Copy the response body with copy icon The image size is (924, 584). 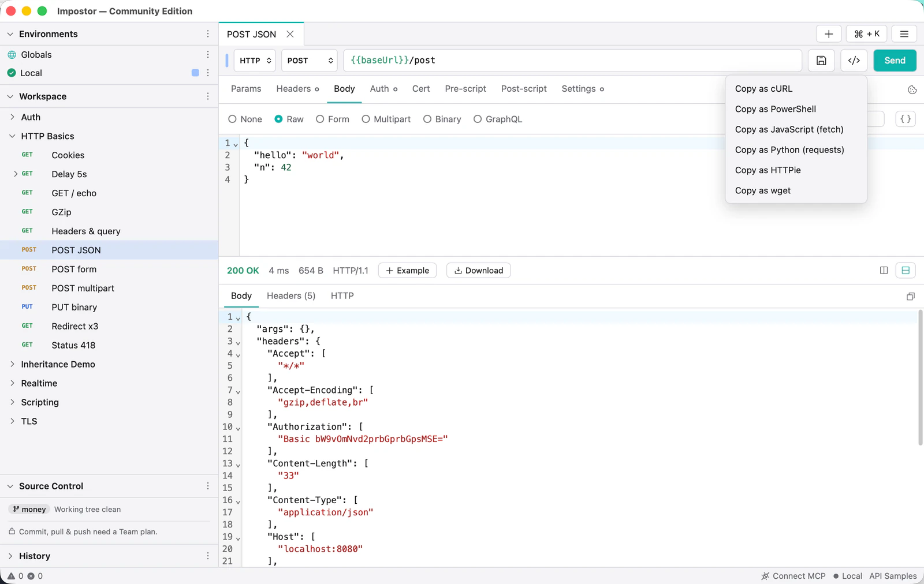911,296
